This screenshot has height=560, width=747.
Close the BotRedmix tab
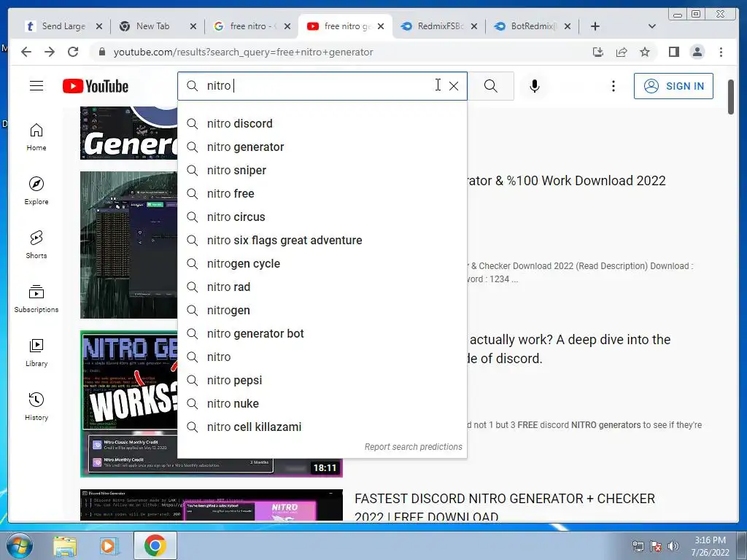coord(568,26)
